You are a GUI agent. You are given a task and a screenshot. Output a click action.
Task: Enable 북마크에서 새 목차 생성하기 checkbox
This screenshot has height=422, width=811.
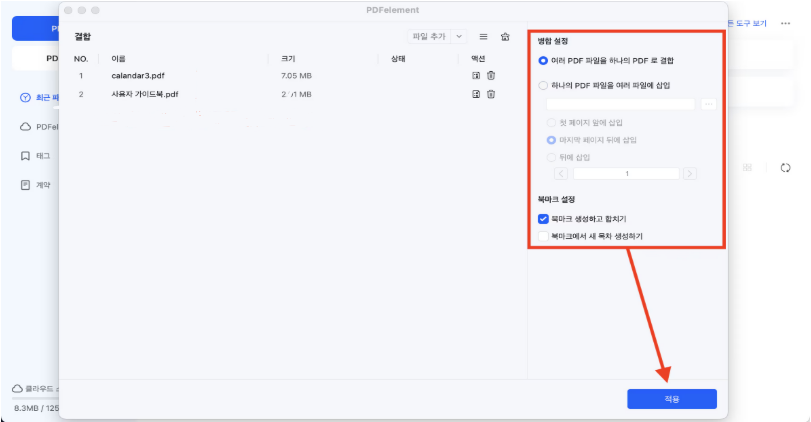543,236
